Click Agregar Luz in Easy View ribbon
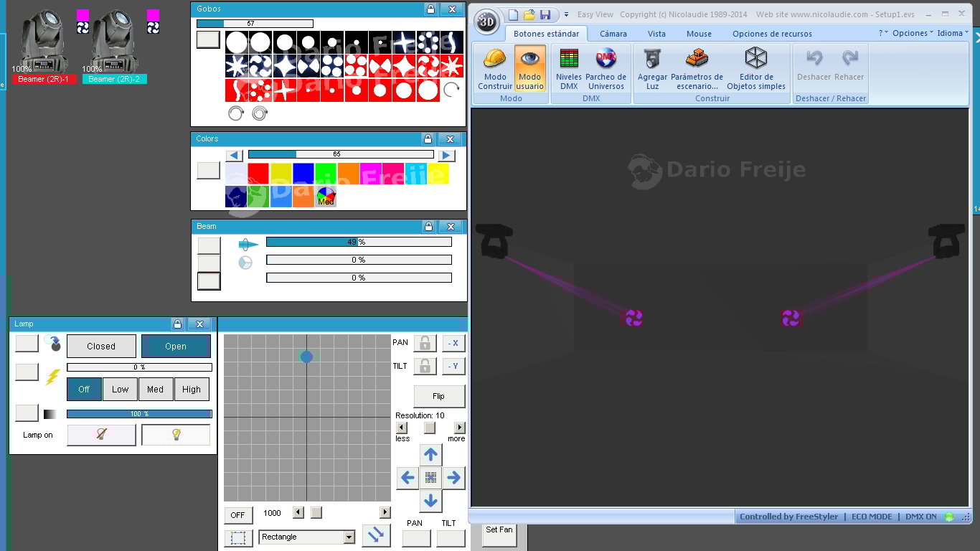This screenshot has height=551, width=980. (652, 69)
